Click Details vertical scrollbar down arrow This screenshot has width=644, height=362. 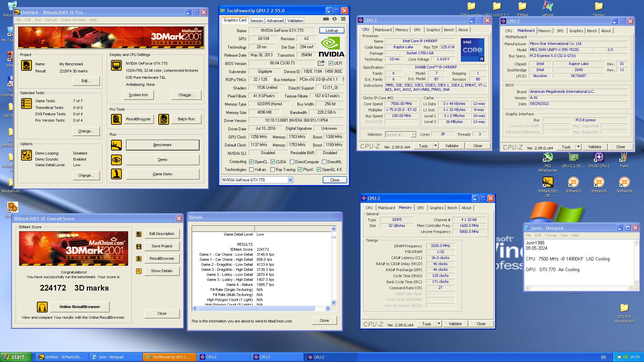coord(333,302)
